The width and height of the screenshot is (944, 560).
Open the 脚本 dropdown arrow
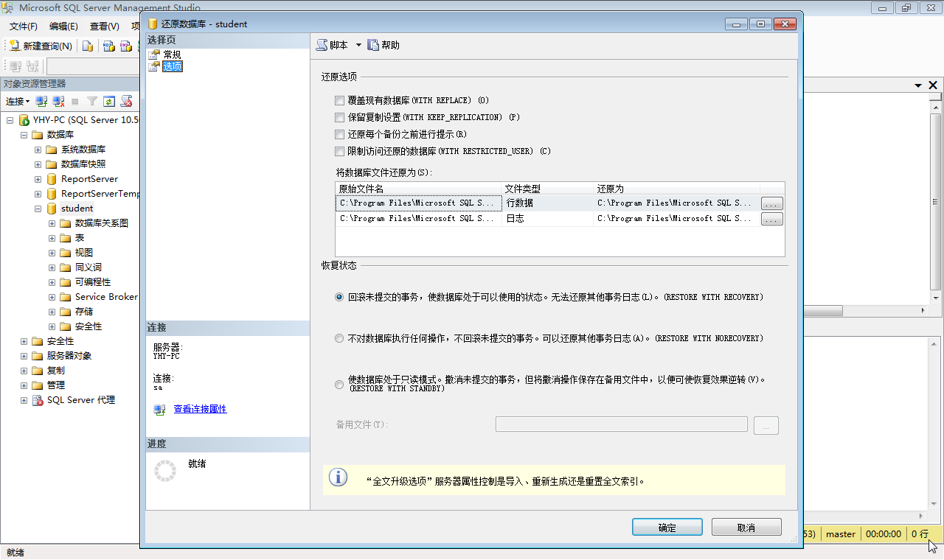point(358,45)
